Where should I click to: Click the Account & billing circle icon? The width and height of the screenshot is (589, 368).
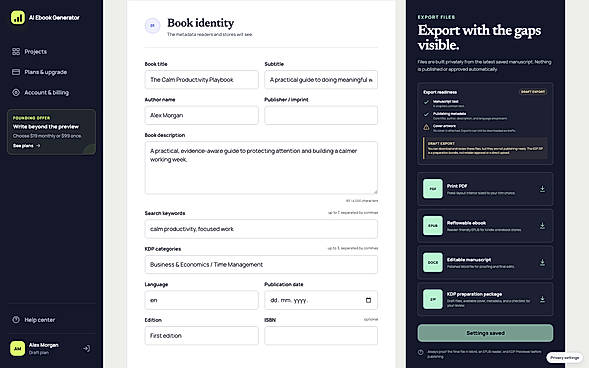tap(16, 92)
